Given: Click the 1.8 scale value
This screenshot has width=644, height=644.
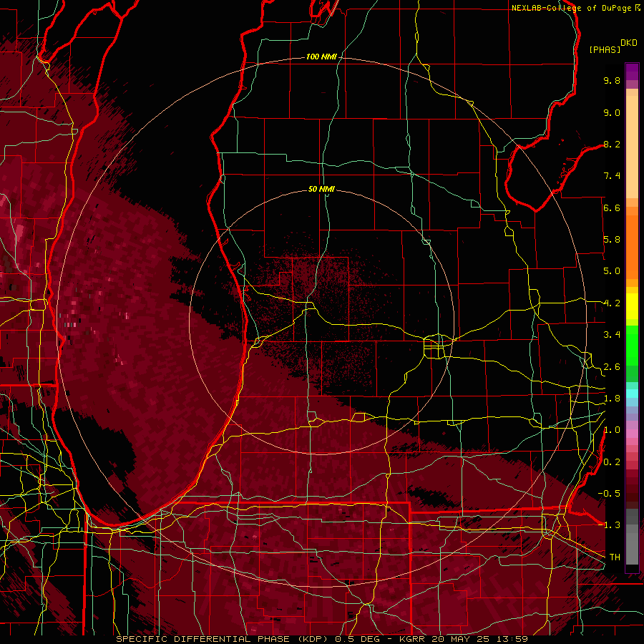Looking at the screenshot, I should click(612, 399).
